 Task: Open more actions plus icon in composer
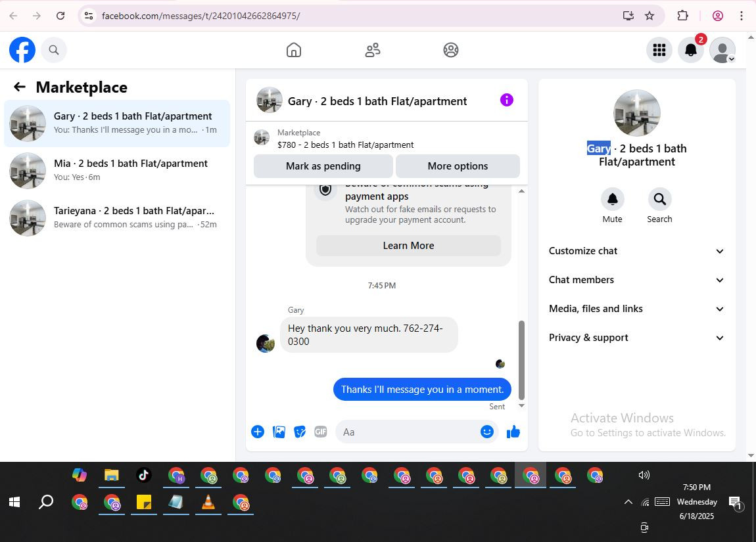[258, 432]
